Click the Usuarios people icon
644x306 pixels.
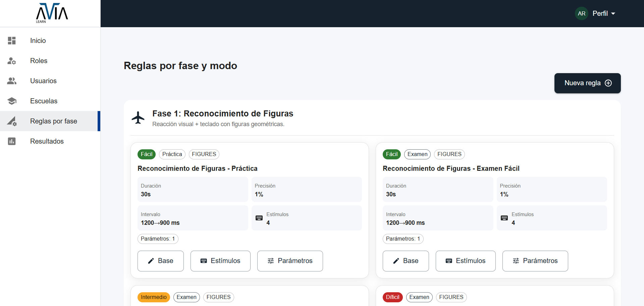click(12, 81)
